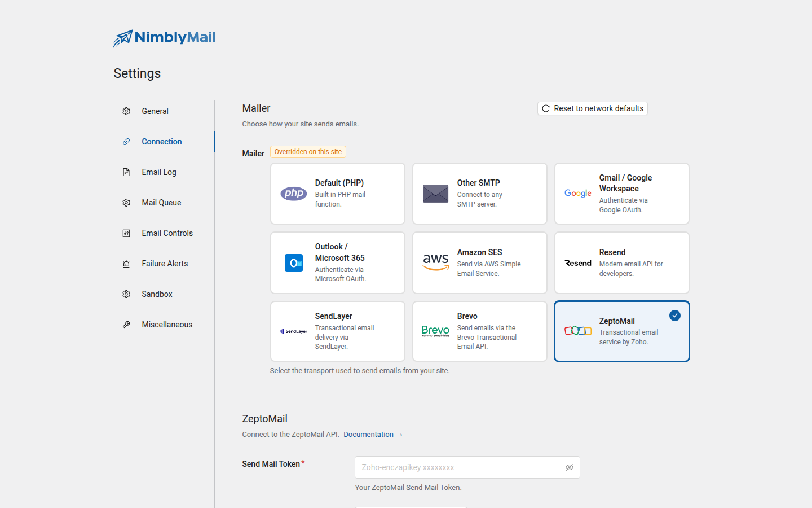The height and width of the screenshot is (508, 812).
Task: Click the Resend logo icon
Action: pos(578,263)
